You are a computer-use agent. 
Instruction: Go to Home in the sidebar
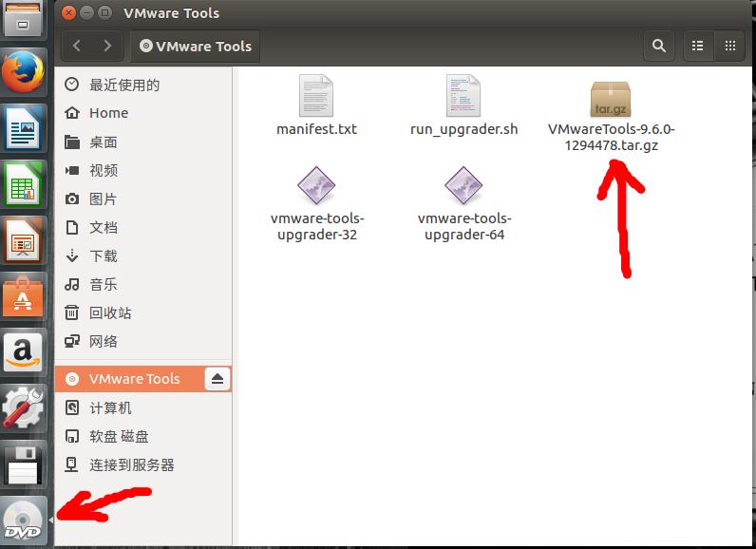coord(143,113)
